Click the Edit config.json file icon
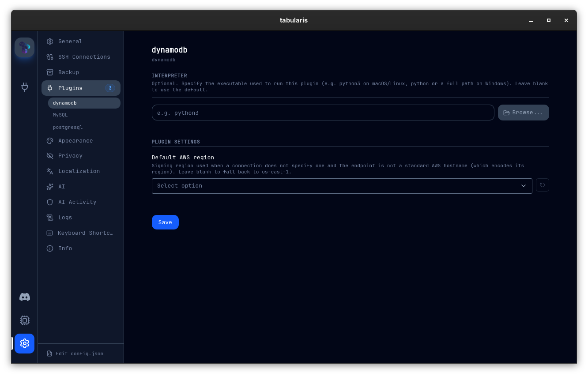This screenshot has height=376, width=588. tap(49, 354)
